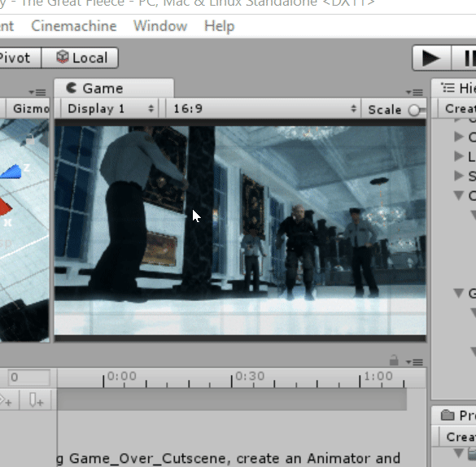Click the 0:30 mark on Timeline ruler
This screenshot has width=476, height=467.
pos(250,376)
